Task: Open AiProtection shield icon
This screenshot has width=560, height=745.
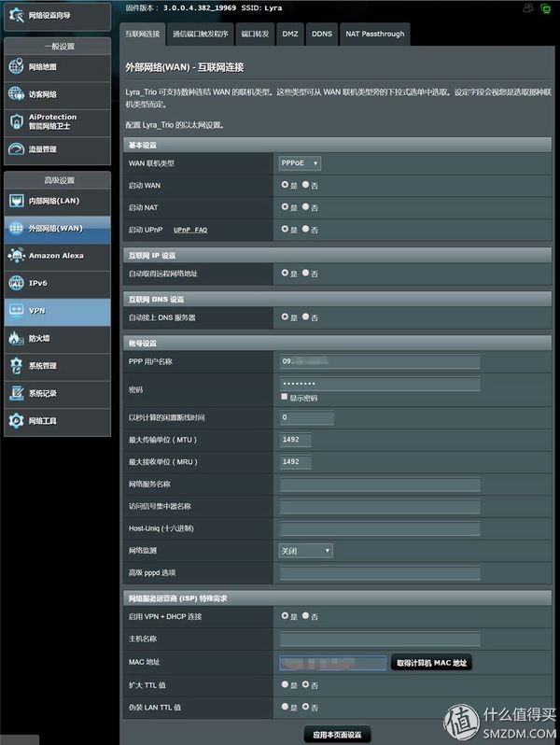Action: [x=16, y=121]
